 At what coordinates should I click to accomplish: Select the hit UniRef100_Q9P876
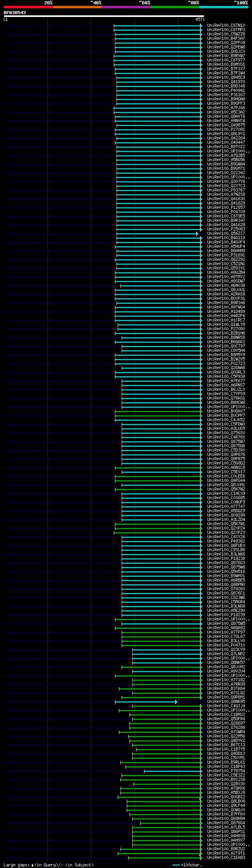pos(226,454)
